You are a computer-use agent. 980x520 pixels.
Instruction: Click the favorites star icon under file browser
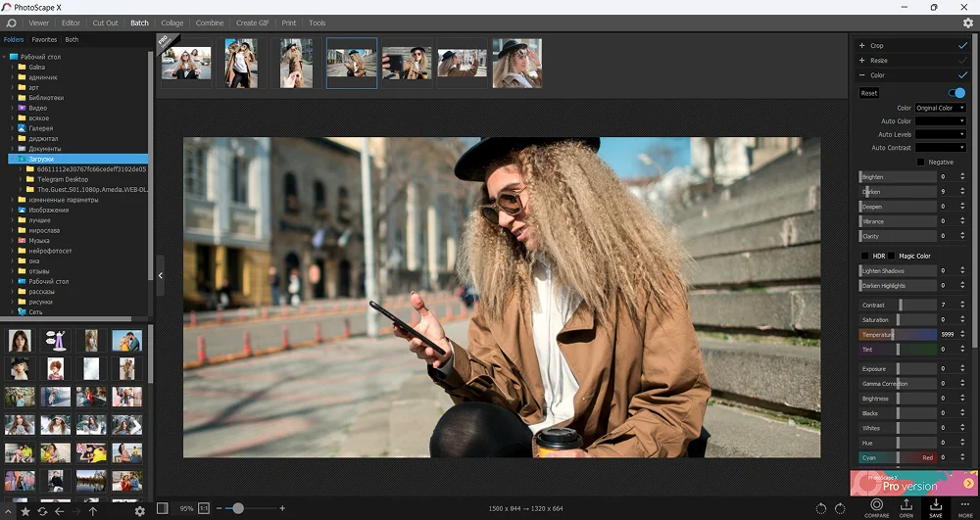[25, 511]
